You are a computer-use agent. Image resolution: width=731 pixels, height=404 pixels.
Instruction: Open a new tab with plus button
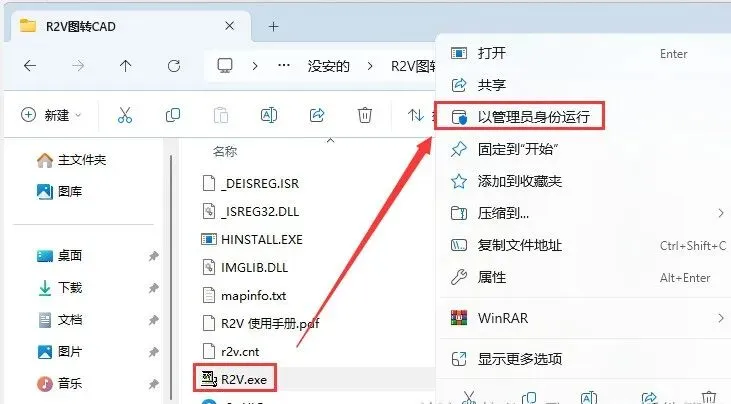click(x=274, y=27)
